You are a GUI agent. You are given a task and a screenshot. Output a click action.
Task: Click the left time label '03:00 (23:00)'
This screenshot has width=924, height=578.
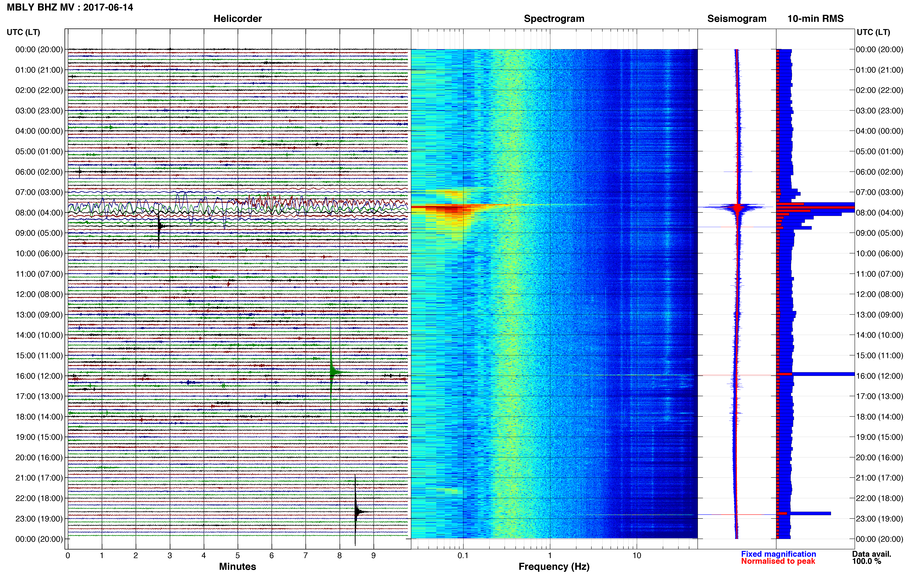pyautogui.click(x=39, y=111)
